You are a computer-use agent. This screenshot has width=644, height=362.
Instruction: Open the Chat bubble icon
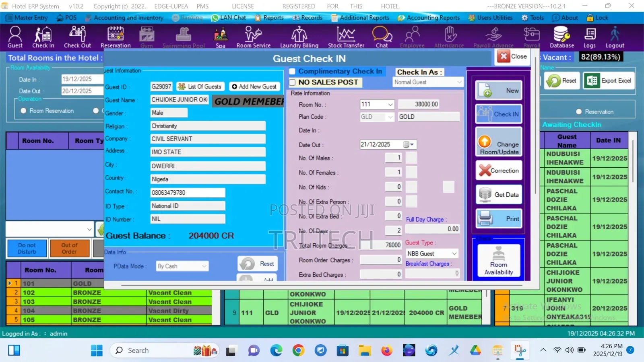[382, 37]
